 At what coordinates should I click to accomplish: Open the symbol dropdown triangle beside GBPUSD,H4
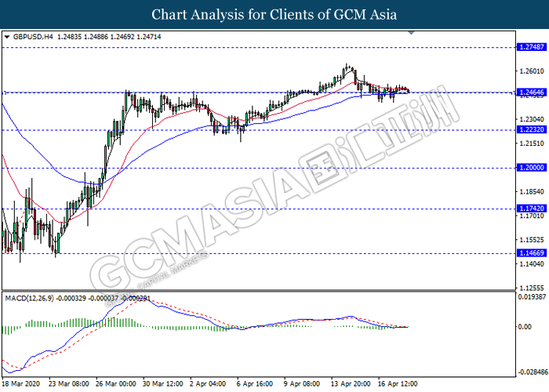(6, 37)
